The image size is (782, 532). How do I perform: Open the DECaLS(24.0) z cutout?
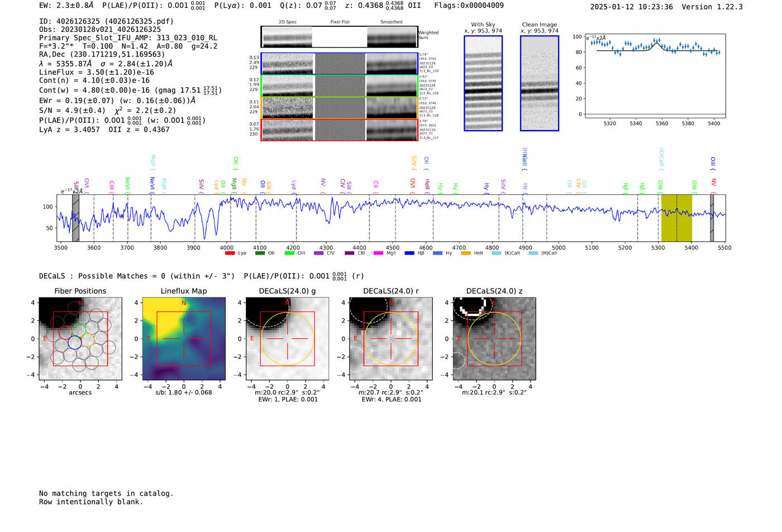tap(494, 339)
